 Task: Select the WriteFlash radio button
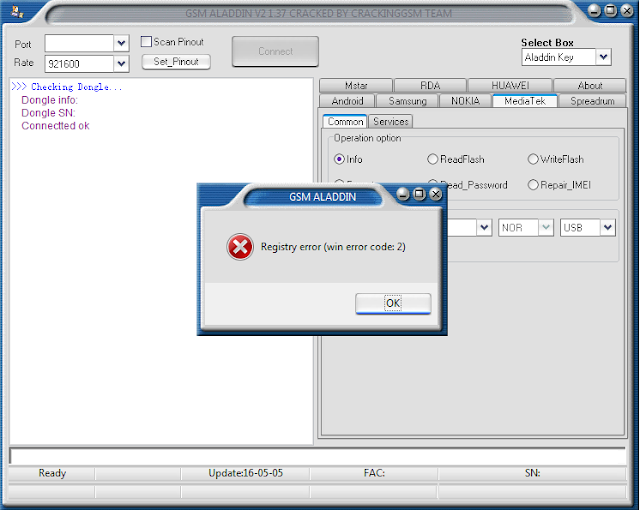tap(533, 159)
